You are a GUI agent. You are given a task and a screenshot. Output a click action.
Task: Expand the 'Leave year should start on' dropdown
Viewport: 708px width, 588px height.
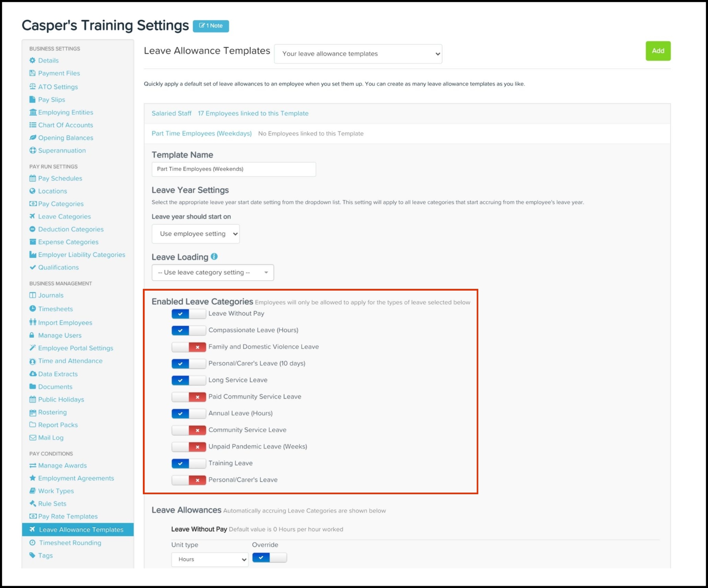195,234
